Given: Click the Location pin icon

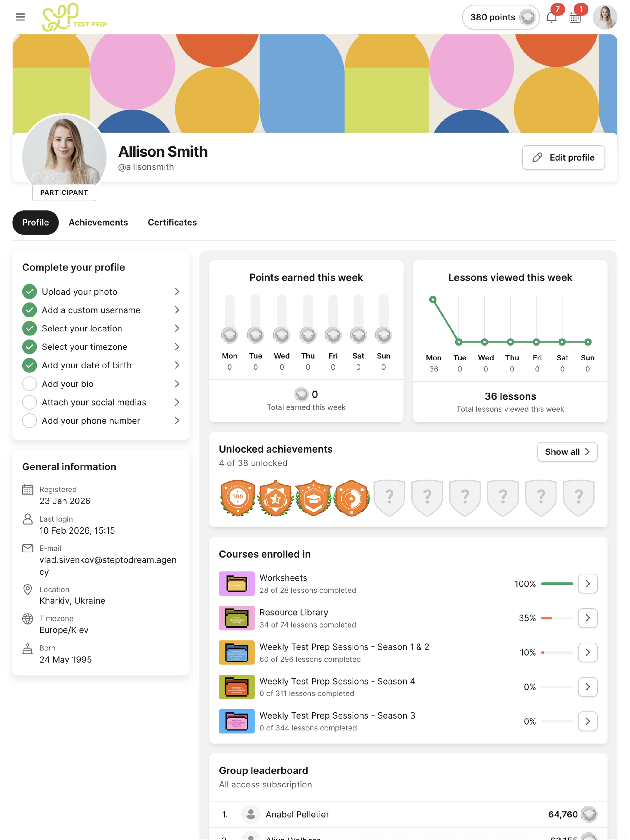Looking at the screenshot, I should click(27, 590).
